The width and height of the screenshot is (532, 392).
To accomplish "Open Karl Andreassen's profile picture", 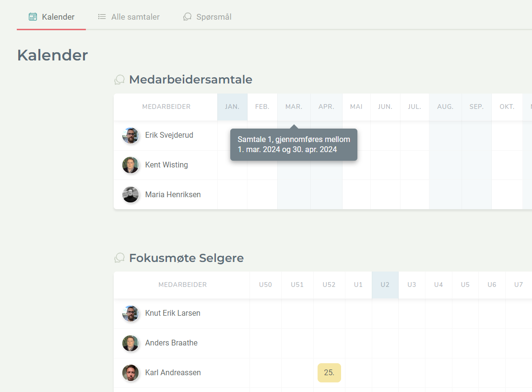I will [x=130, y=373].
